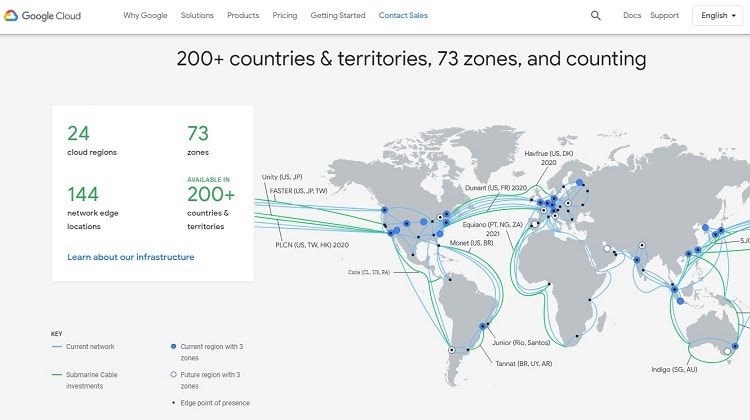
Task: Click the FASTER (US, JP, TW) cable label
Action: click(298, 191)
